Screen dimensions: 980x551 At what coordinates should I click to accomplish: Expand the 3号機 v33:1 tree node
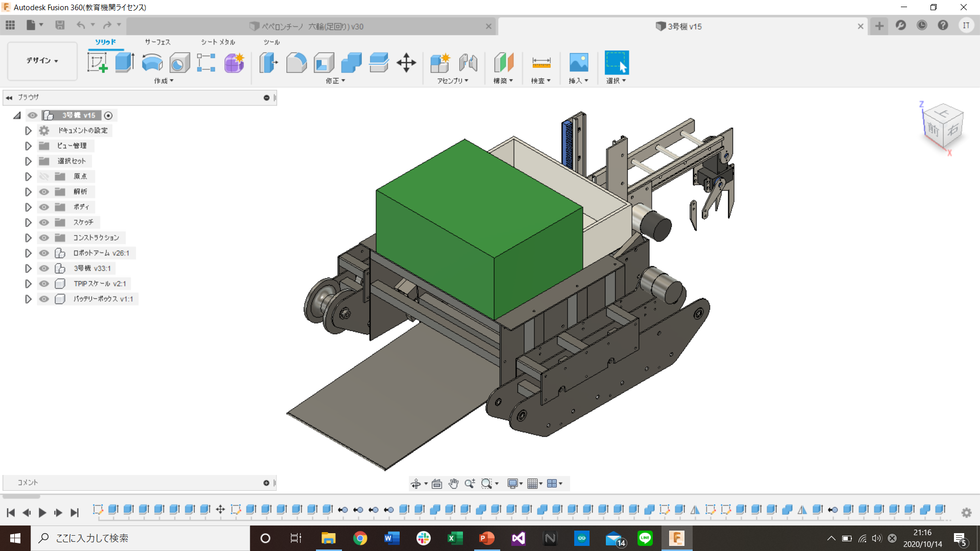coord(29,268)
